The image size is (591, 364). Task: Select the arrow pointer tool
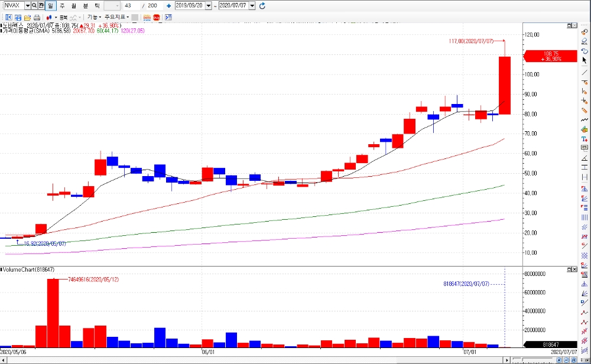pos(584,60)
